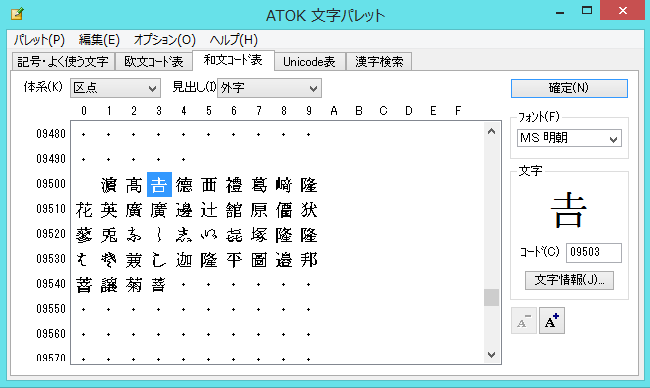Select the 和文コード表 tab
This screenshot has width=650, height=388.
point(233,61)
